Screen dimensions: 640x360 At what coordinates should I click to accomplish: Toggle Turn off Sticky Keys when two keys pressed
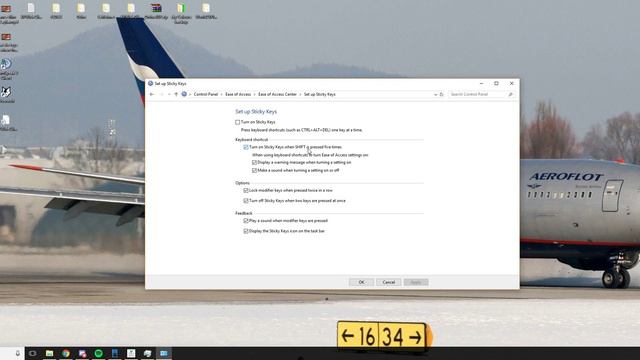tap(246, 201)
